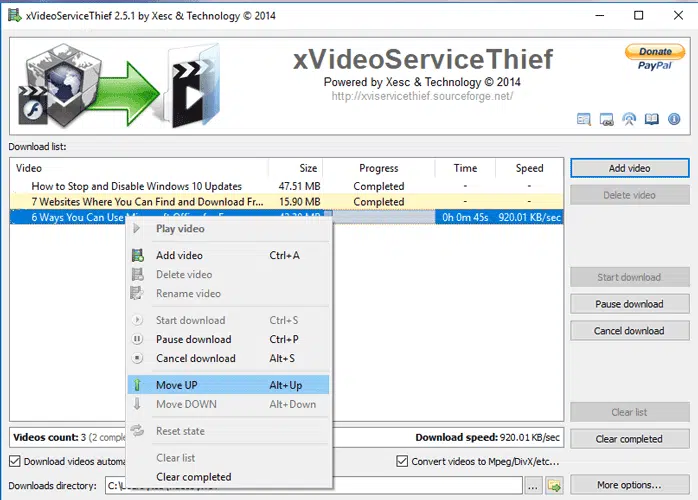Click inside the Downloads directory path field

(313, 485)
